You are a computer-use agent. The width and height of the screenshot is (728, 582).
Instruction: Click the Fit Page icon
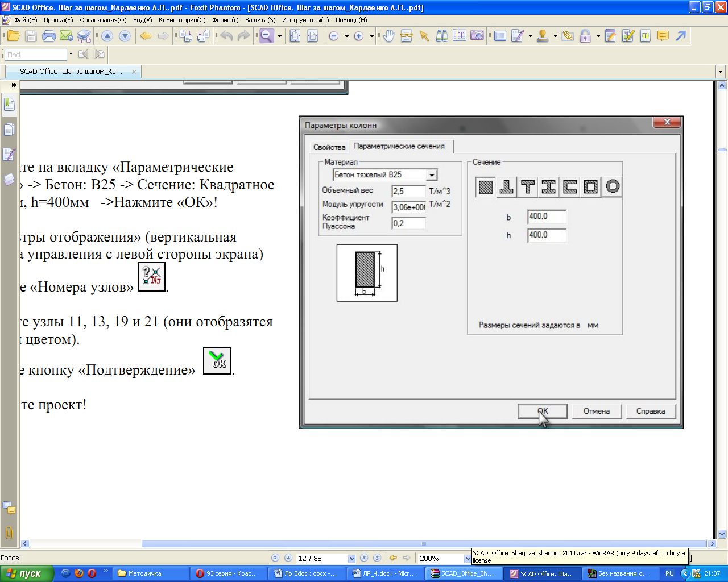coord(295,36)
